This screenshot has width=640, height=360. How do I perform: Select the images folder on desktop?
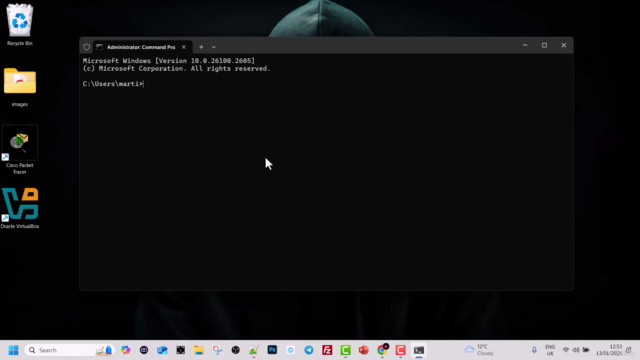(x=20, y=87)
